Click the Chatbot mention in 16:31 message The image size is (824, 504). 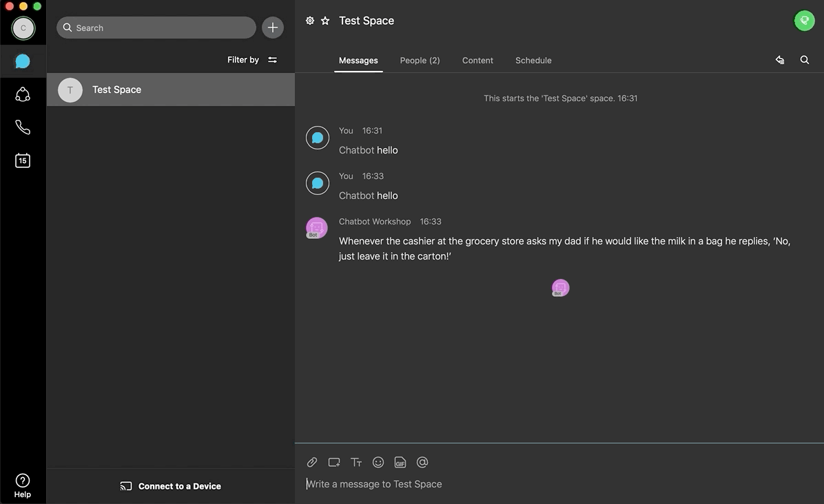[x=356, y=150]
